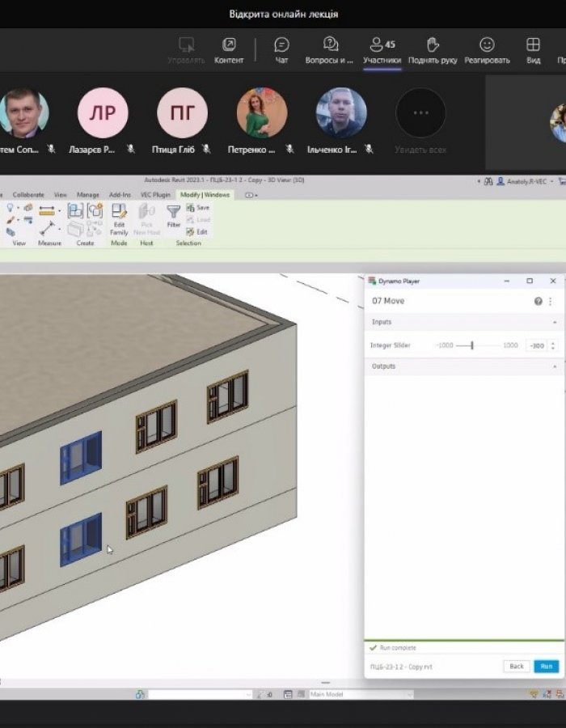Increase Integer Slider value with up stepper arrow
Viewport: 566px width, 728px height.
coord(552,343)
